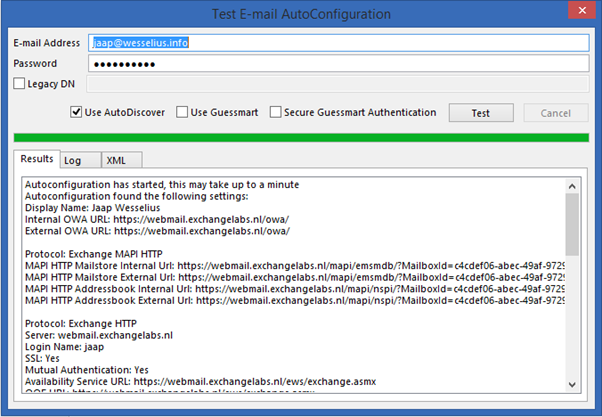Enable the Legacy DN checkbox
This screenshot has width=602, height=417.
(x=20, y=85)
